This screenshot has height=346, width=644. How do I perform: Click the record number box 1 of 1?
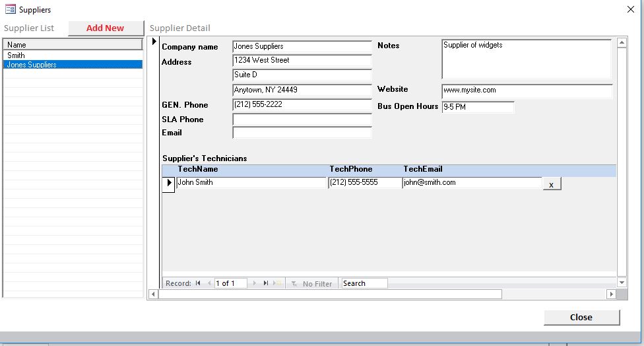click(x=230, y=283)
